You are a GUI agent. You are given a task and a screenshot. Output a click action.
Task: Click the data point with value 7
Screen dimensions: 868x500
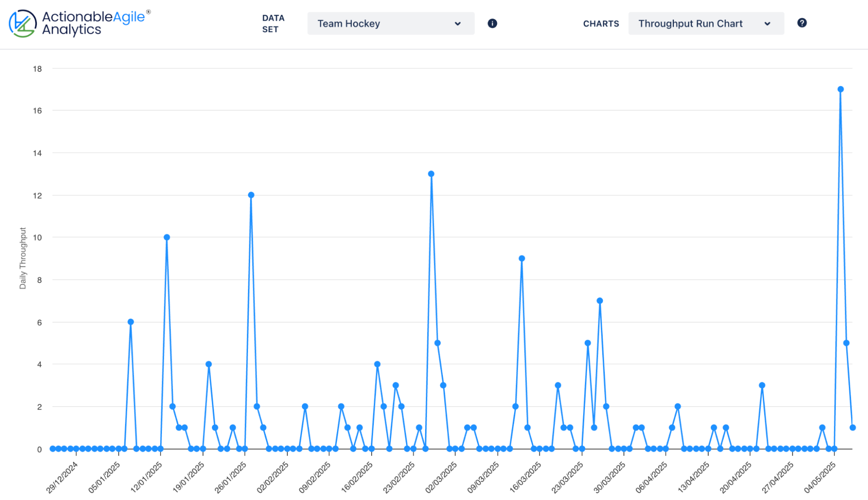pos(599,301)
